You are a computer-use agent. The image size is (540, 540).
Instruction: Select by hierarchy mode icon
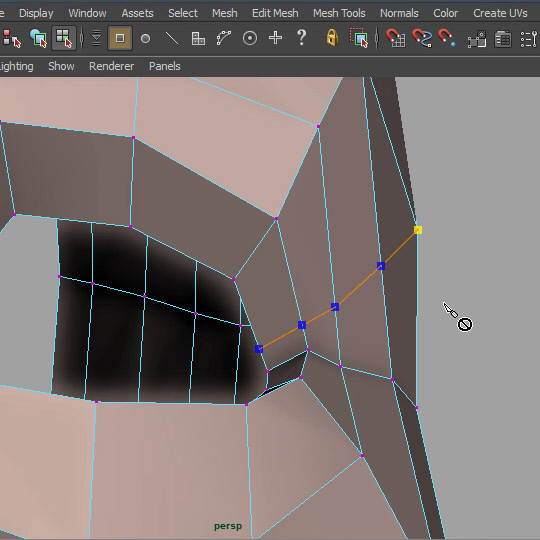pyautogui.click(x=10, y=38)
